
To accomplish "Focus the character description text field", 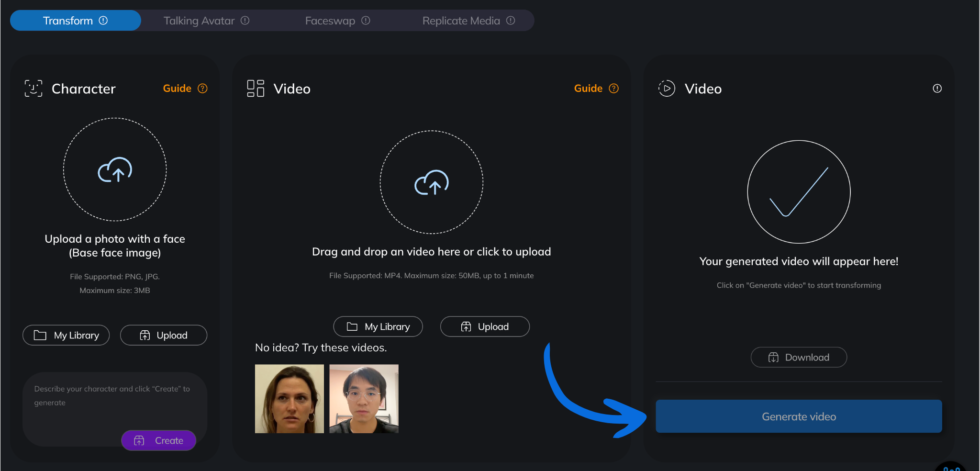I will [114, 409].
